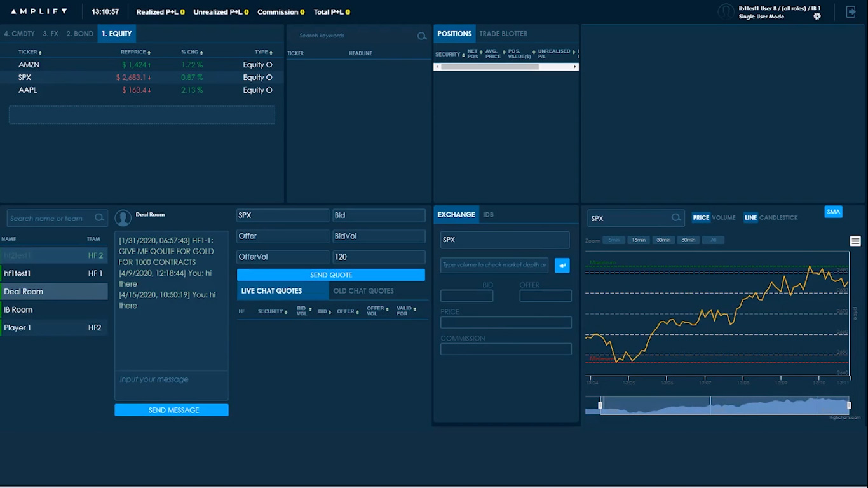Select Deal Room in the contact list
The width and height of the screenshot is (868, 488).
[x=54, y=292]
